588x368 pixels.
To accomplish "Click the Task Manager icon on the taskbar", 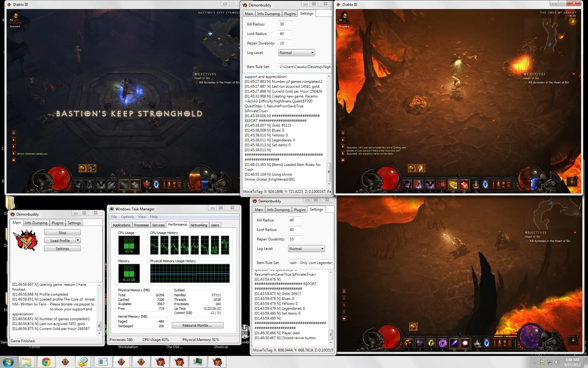I will 198,362.
